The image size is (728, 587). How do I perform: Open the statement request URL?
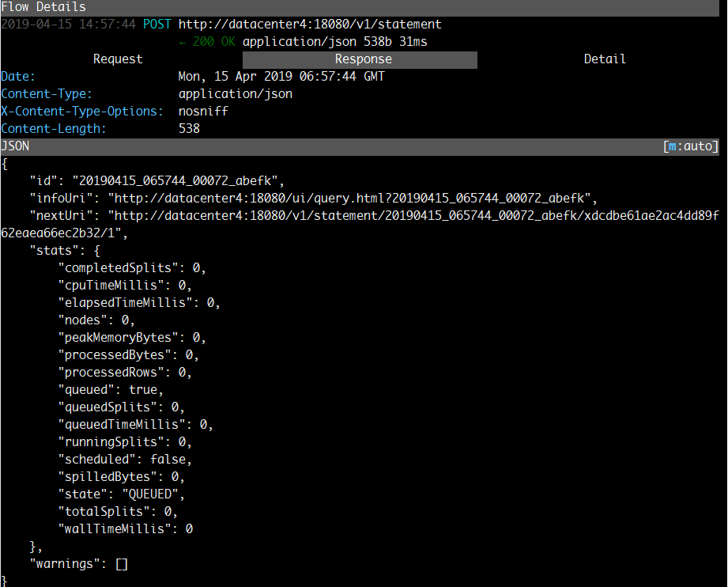click(309, 24)
